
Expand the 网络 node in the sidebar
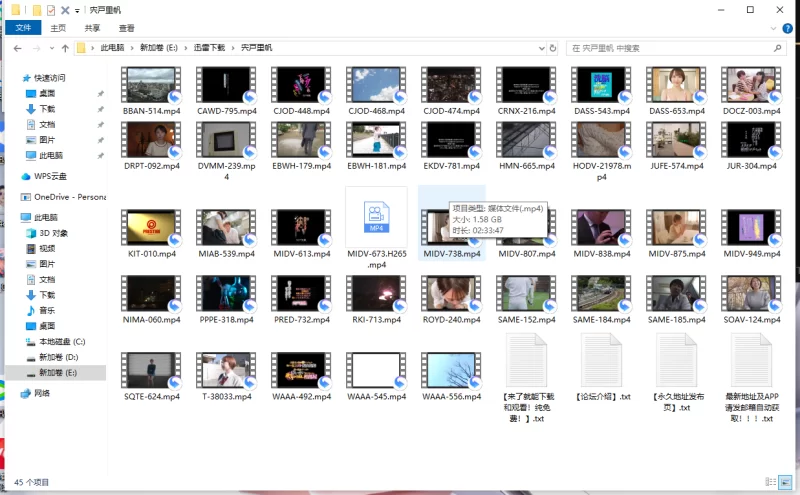tap(13, 393)
